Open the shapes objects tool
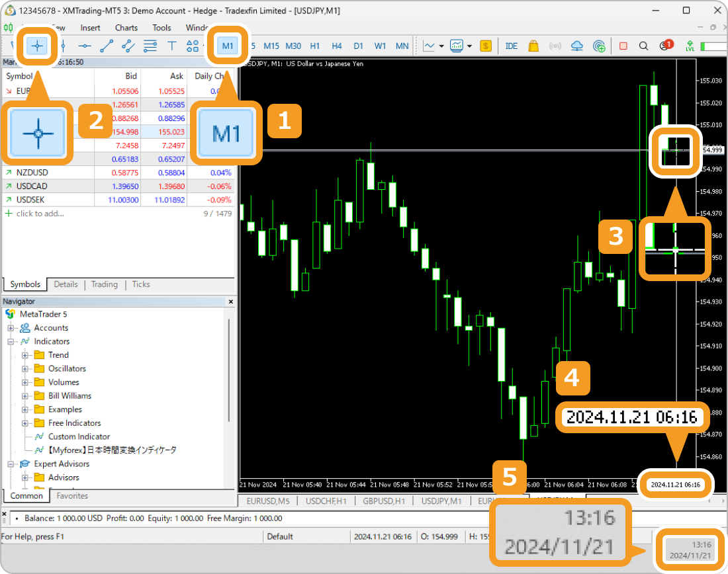 click(192, 46)
